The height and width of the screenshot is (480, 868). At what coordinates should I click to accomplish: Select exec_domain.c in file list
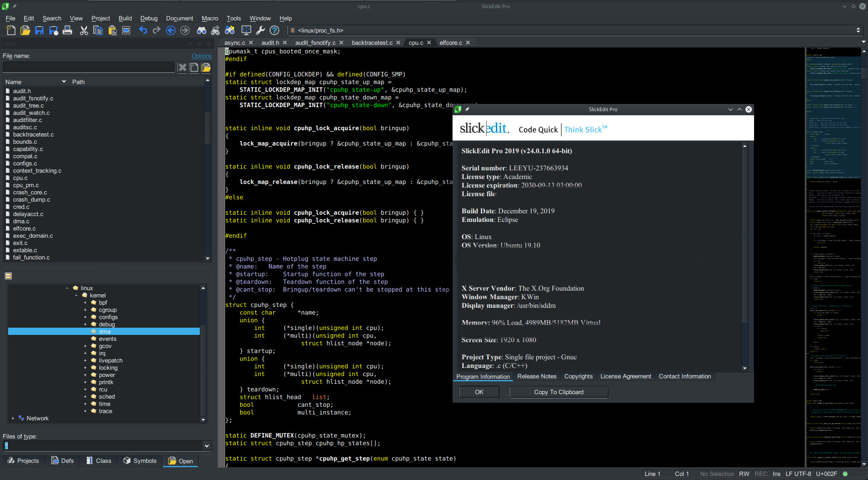pyautogui.click(x=33, y=235)
